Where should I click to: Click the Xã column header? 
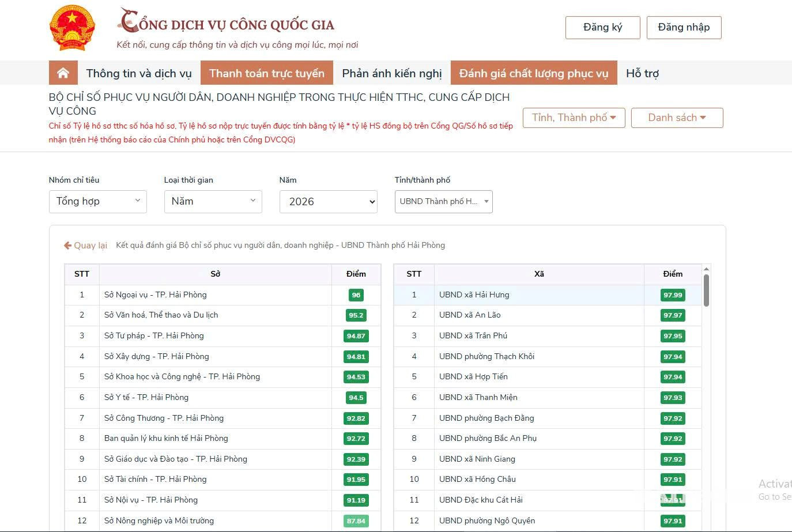pos(539,274)
